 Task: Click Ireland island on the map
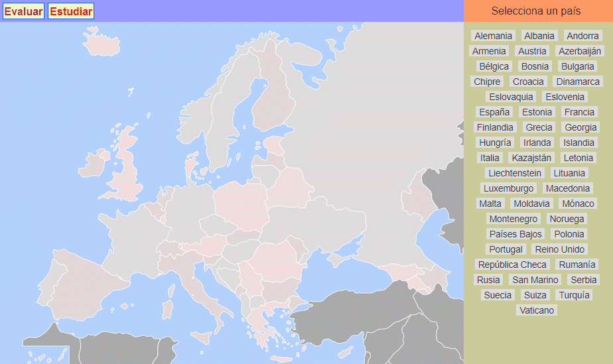[x=93, y=164]
